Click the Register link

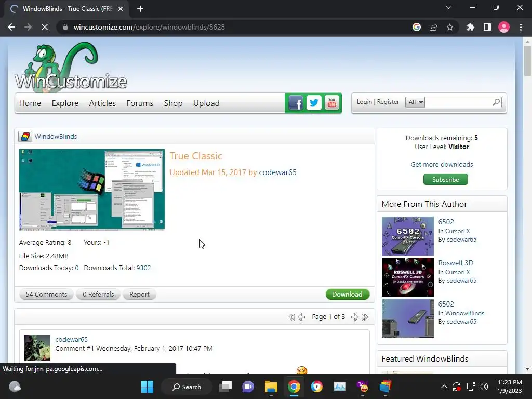point(388,102)
